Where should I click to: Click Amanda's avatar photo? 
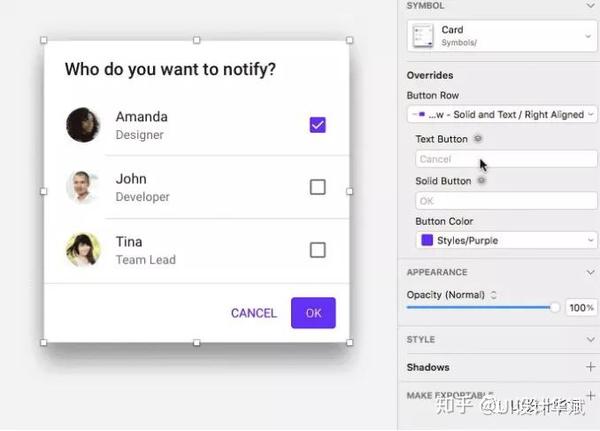[x=83, y=125]
